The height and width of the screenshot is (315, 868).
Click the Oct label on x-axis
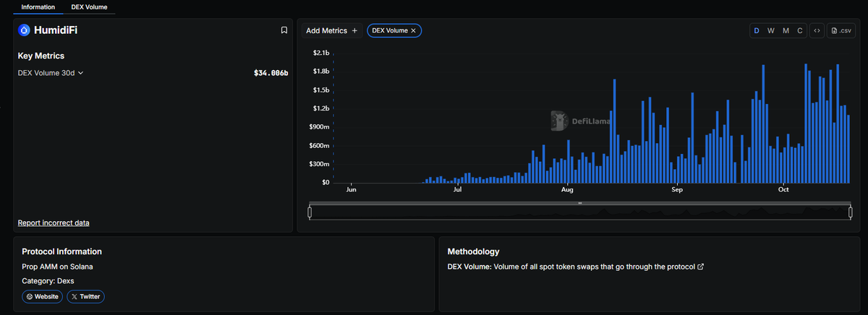[x=783, y=191]
